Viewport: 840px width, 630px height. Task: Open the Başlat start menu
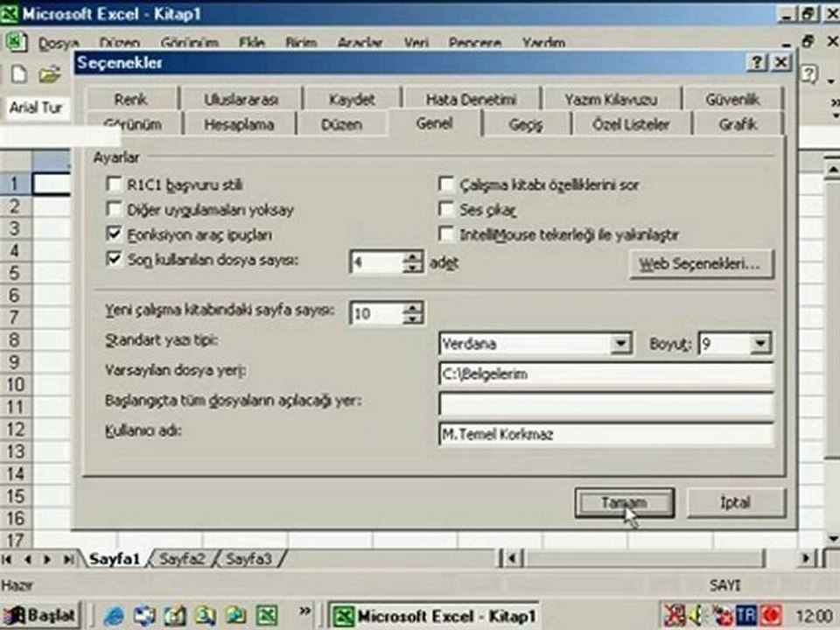point(41,615)
